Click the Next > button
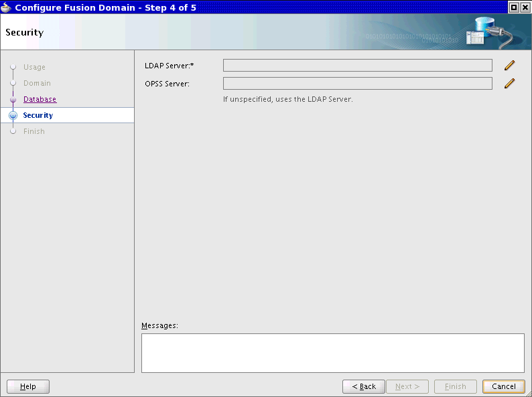Viewport: 532px width, 397px height. pyautogui.click(x=407, y=386)
